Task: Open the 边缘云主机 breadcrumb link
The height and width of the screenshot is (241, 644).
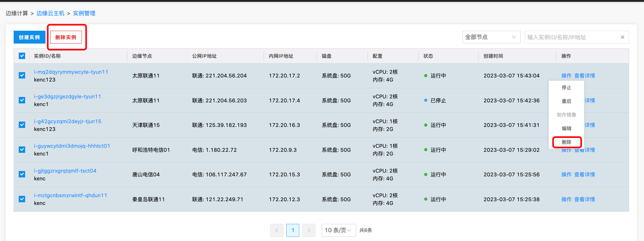Action: 50,13
